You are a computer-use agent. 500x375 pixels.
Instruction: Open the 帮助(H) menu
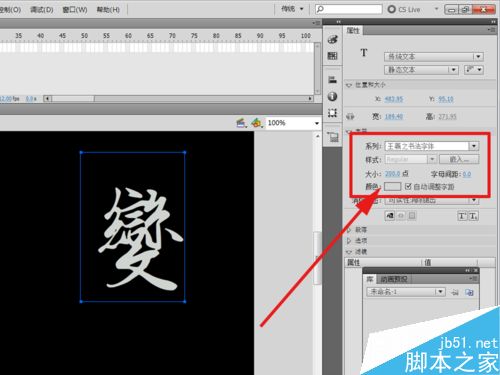[108, 9]
